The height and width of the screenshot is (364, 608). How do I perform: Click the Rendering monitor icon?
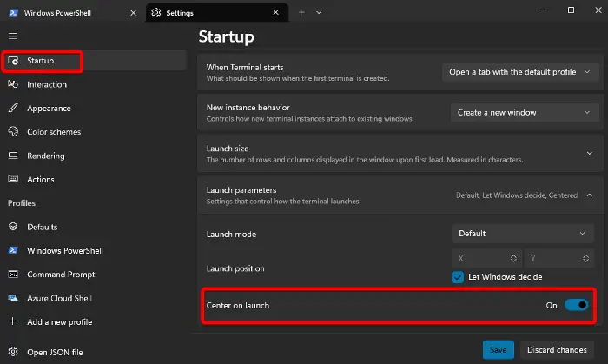coord(13,156)
